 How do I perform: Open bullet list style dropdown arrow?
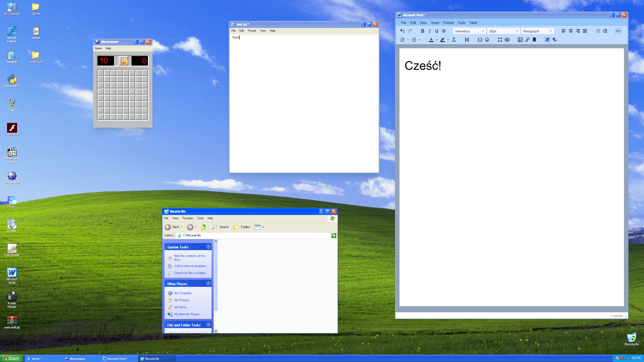(419, 40)
